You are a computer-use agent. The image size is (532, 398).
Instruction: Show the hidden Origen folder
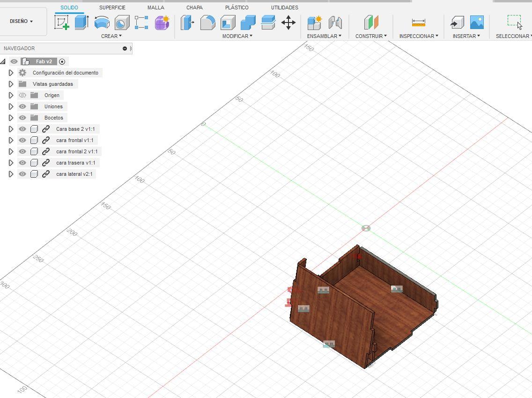[x=22, y=95]
